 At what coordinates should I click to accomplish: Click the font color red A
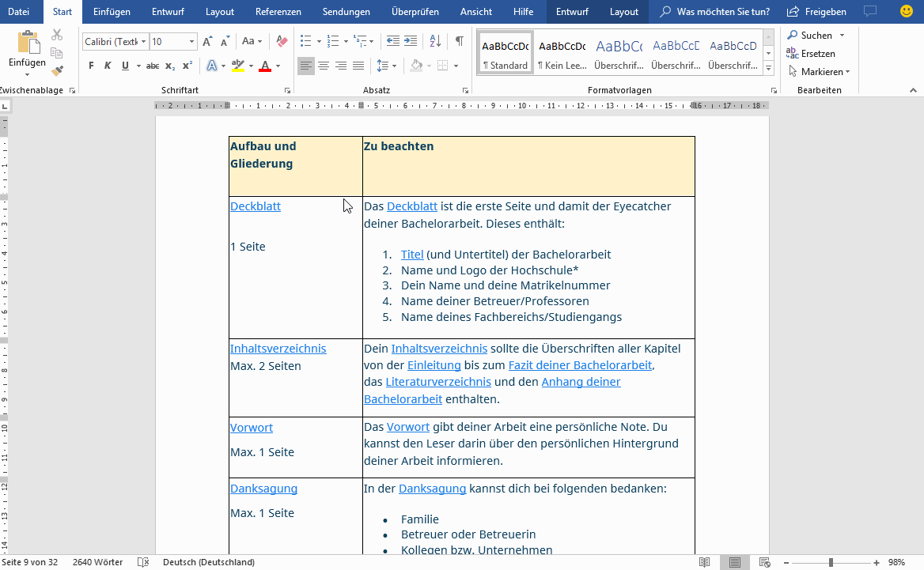[265, 66]
